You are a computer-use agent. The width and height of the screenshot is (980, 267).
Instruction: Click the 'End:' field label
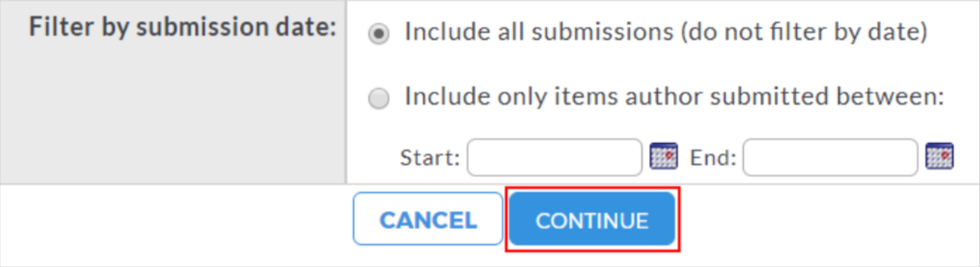coord(713,158)
